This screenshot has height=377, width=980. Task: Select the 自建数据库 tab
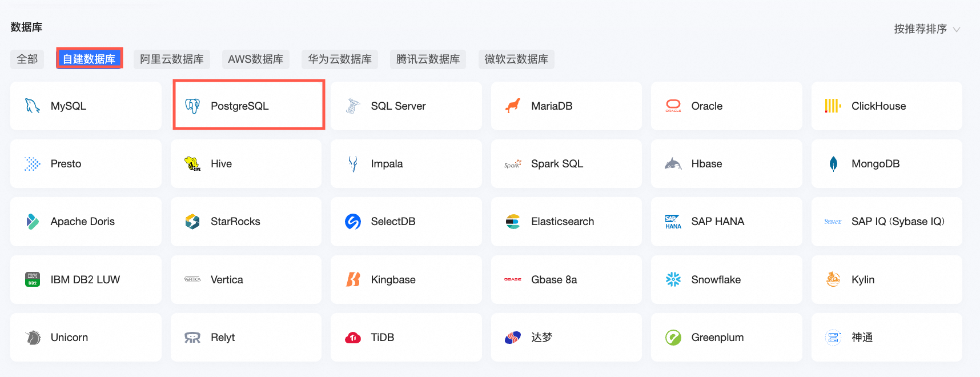click(89, 59)
